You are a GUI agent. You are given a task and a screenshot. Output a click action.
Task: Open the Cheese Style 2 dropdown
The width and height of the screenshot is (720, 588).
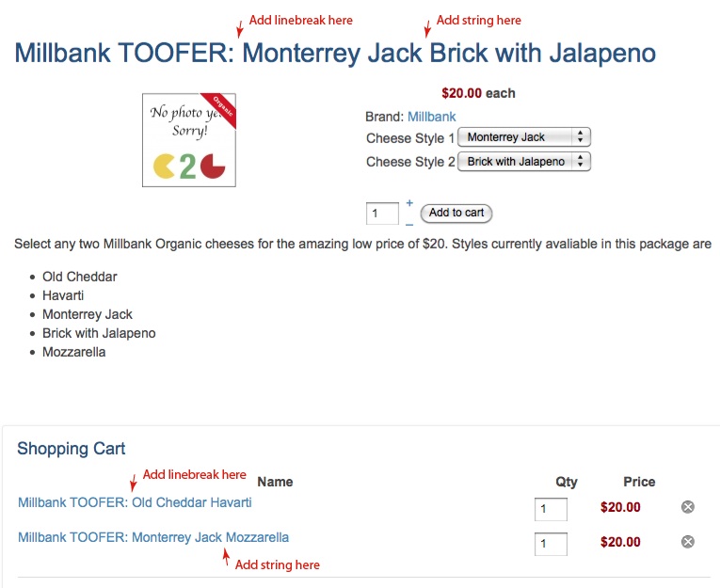pyautogui.click(x=524, y=162)
